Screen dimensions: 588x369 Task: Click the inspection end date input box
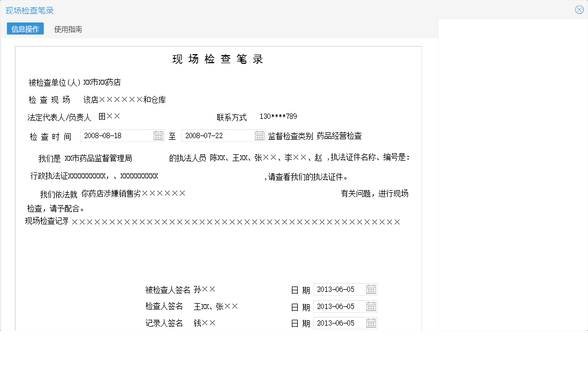(214, 135)
